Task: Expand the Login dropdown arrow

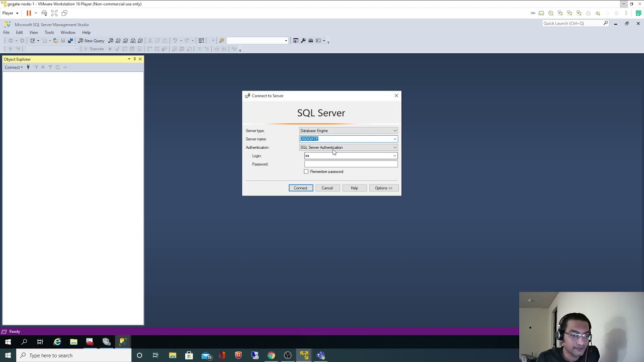Action: click(x=394, y=156)
